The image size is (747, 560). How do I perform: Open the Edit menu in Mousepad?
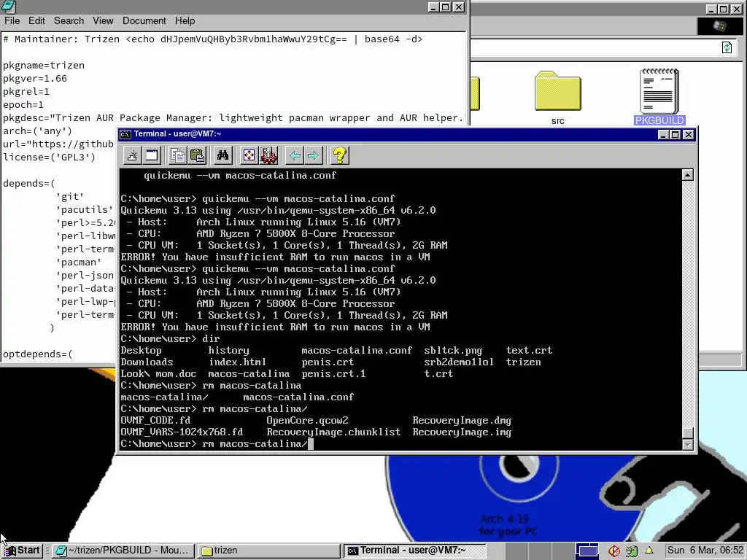click(x=36, y=21)
